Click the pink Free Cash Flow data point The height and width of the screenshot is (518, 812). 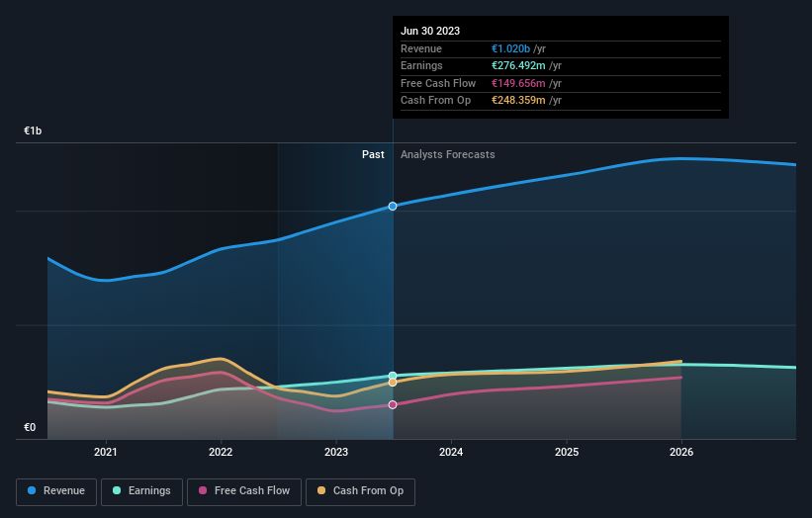coord(393,404)
